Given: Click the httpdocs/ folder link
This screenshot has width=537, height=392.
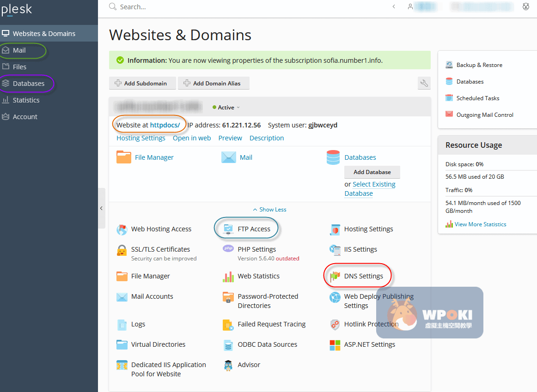Looking at the screenshot, I should [165, 125].
